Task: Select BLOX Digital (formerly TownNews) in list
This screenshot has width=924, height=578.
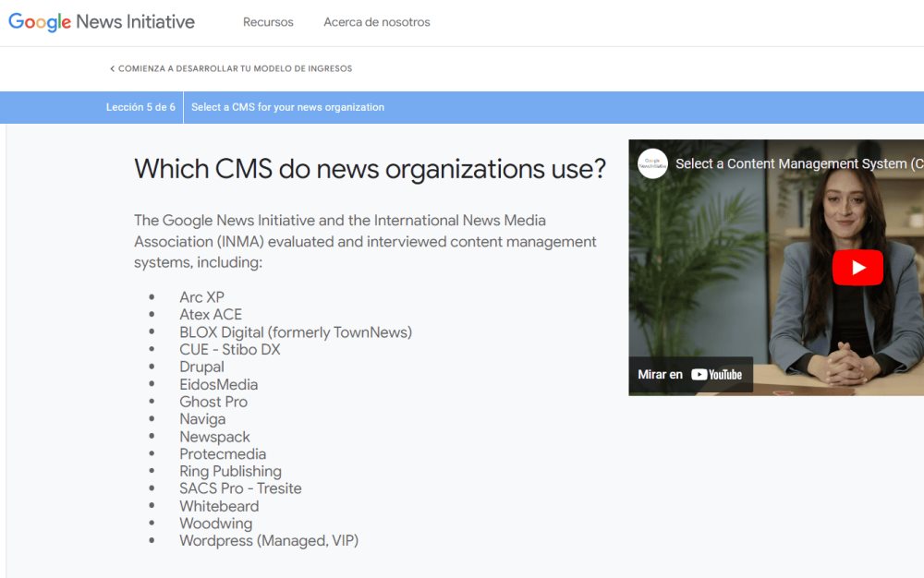Action: [296, 332]
